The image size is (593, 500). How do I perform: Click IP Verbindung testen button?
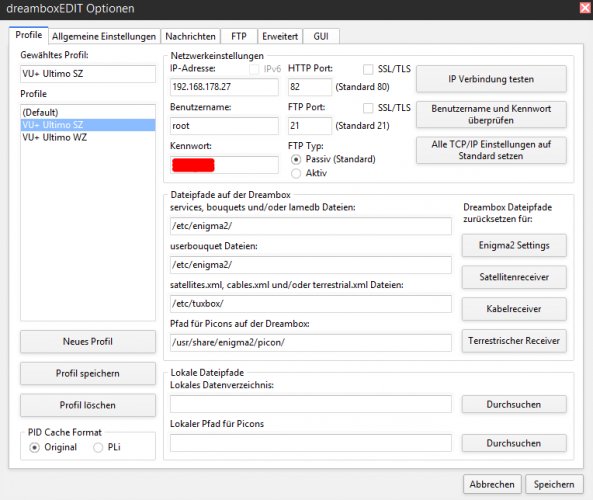point(491,79)
